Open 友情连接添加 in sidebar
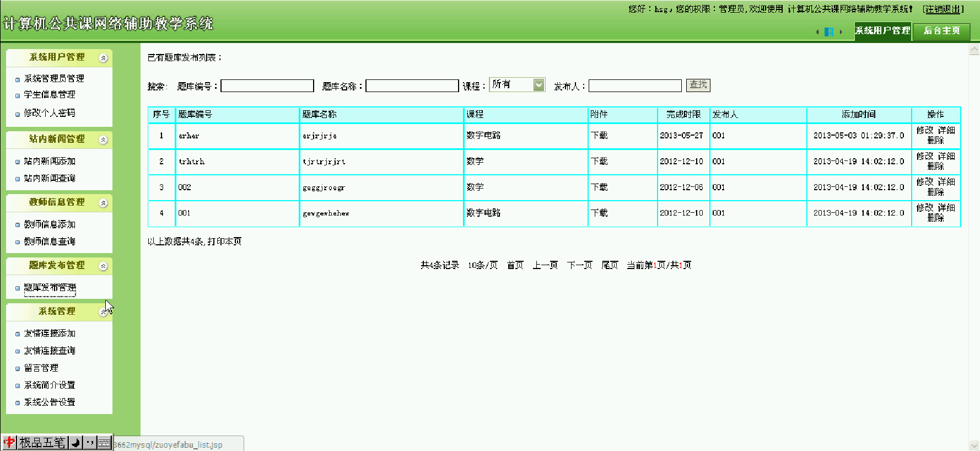980x451 pixels. click(x=50, y=334)
